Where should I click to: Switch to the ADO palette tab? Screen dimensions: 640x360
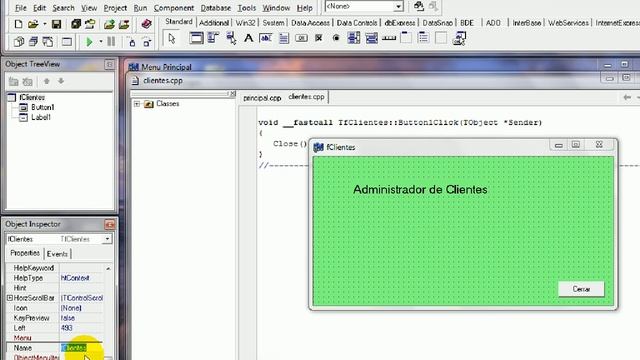click(493, 23)
